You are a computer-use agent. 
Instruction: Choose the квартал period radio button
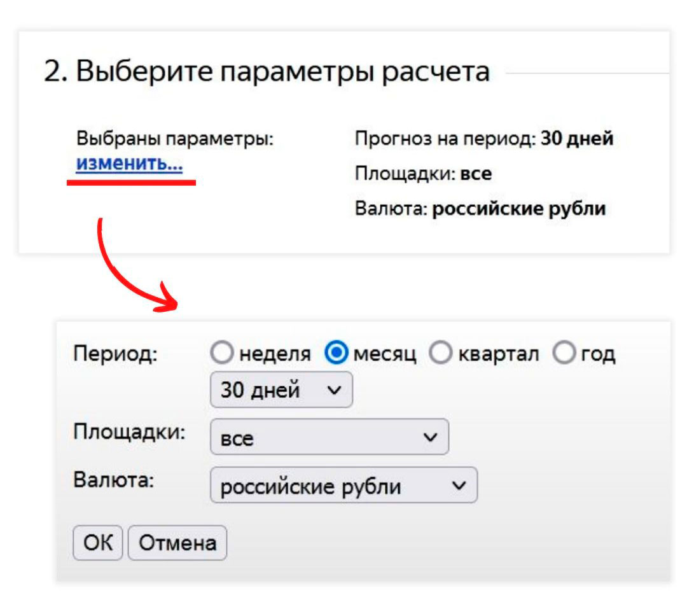[x=440, y=353]
